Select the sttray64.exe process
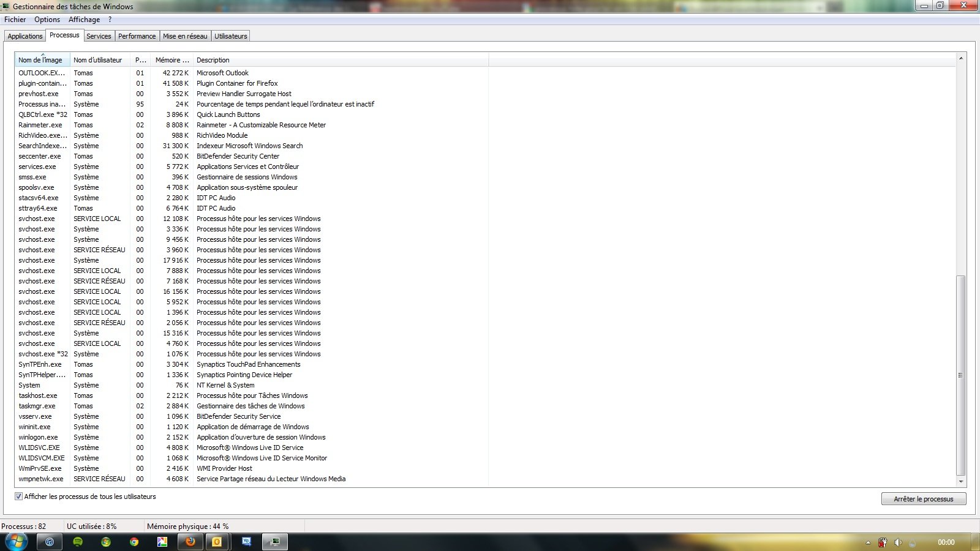This screenshot has width=980, height=551. pyautogui.click(x=252, y=208)
